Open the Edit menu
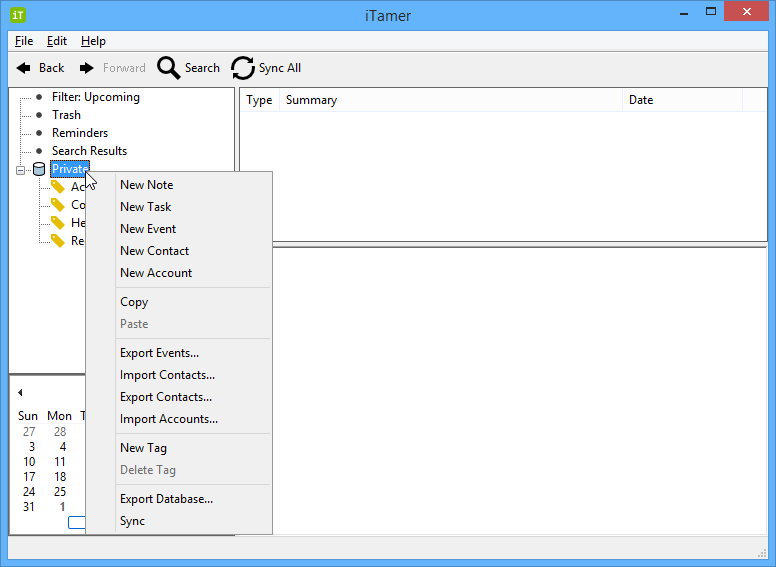776x567 pixels. (57, 41)
